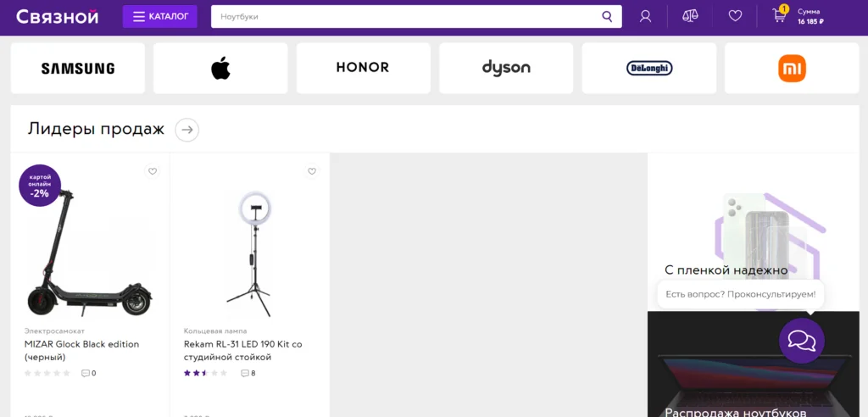Select the Apple brand logo

click(220, 69)
